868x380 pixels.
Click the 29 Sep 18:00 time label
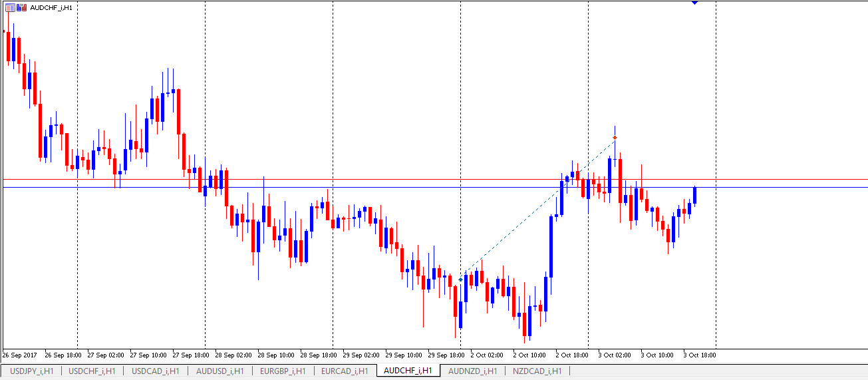pos(446,355)
